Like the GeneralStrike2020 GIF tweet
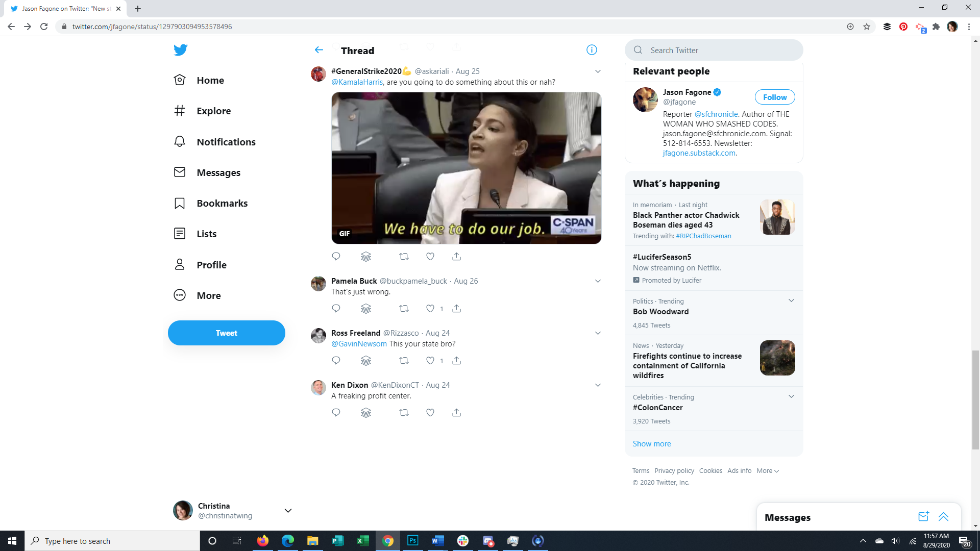The width and height of the screenshot is (980, 551). pos(430,257)
